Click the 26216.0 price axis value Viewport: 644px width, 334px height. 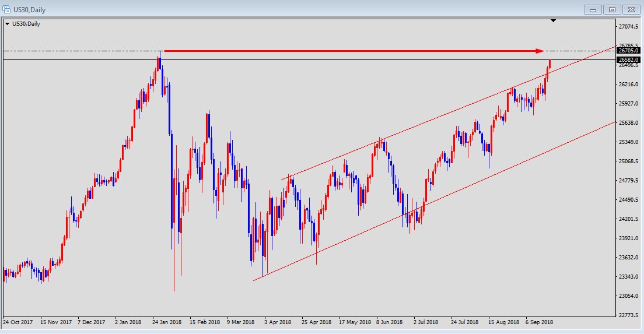[x=628, y=85]
